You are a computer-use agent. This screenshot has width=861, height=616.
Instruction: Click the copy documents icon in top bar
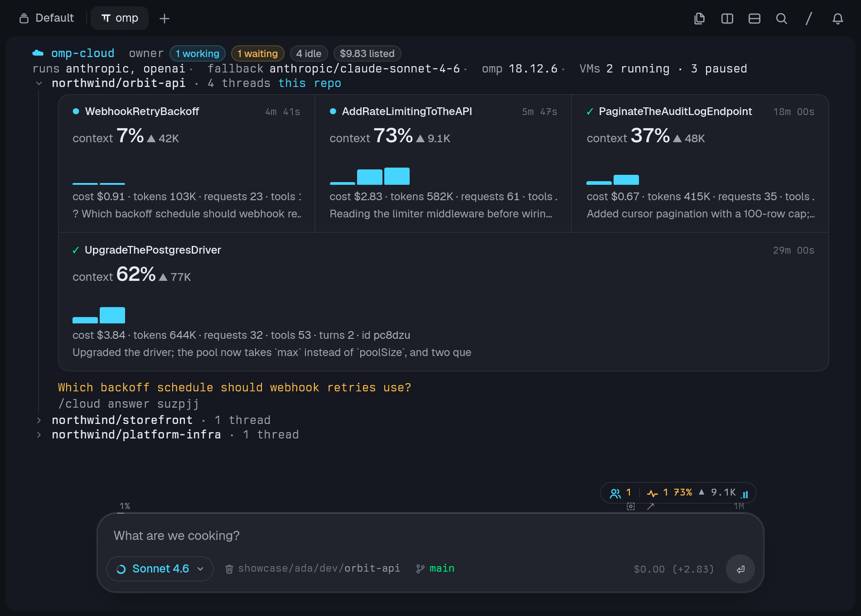click(700, 19)
